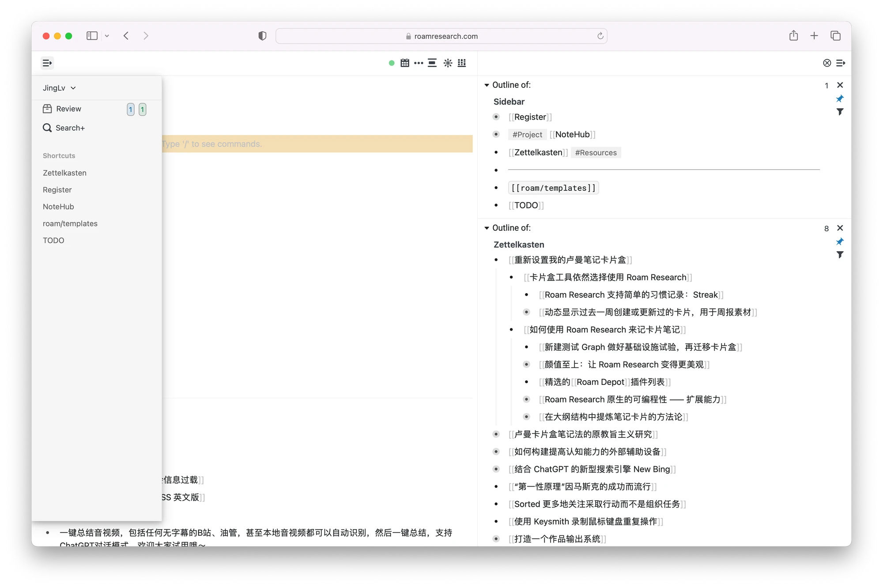This screenshot has height=588, width=883.
Task: Open Register shortcut
Action: [x=57, y=190]
